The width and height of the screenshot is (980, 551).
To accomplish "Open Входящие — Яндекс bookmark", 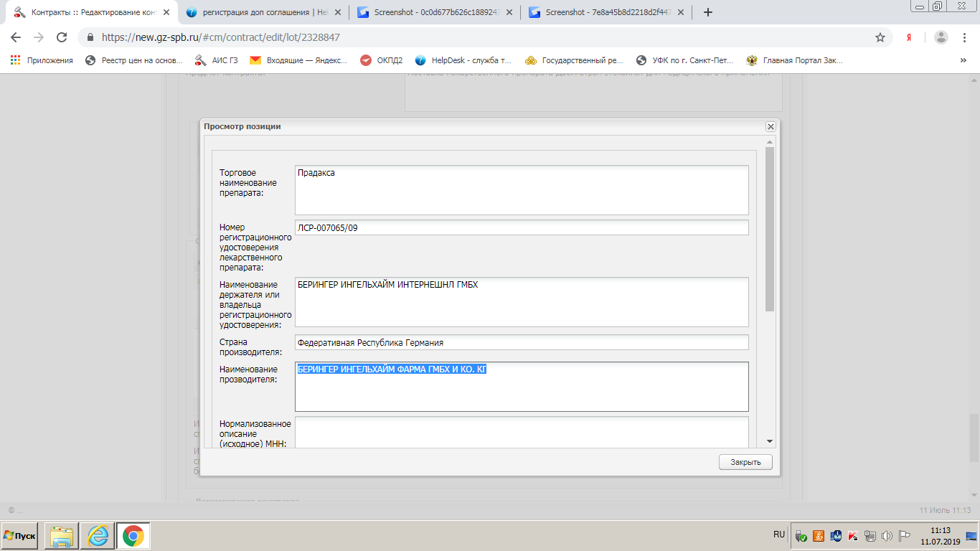I will [x=298, y=60].
